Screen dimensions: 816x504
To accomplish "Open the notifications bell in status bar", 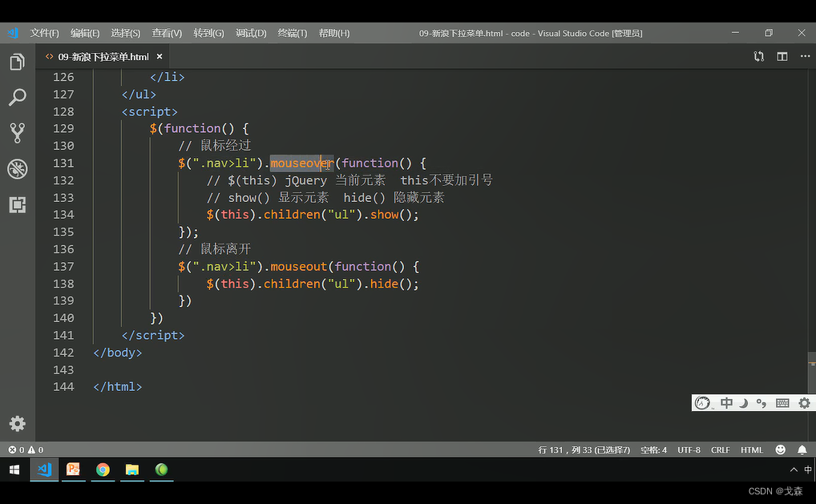I will [x=802, y=450].
